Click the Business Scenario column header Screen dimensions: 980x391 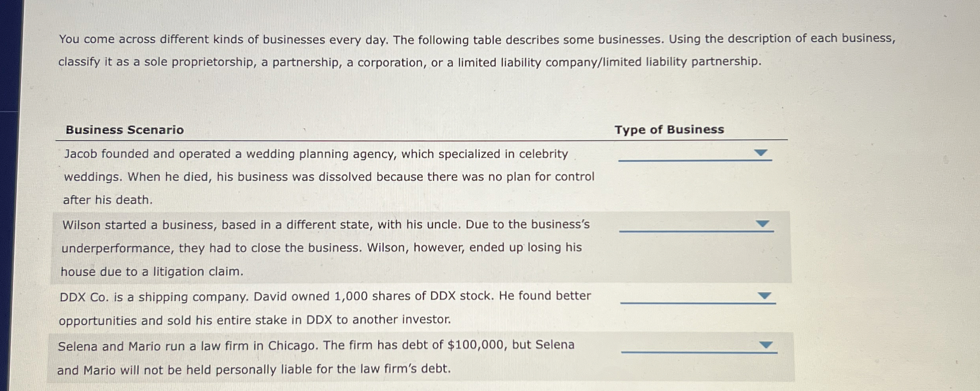pyautogui.click(x=125, y=130)
